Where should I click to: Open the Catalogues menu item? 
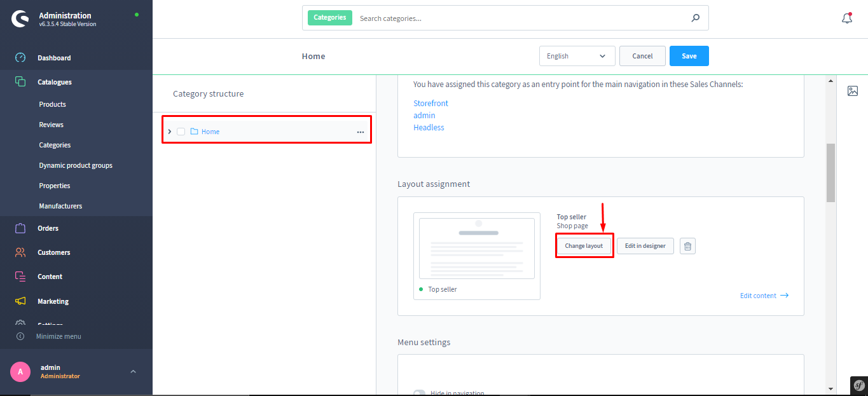(55, 82)
